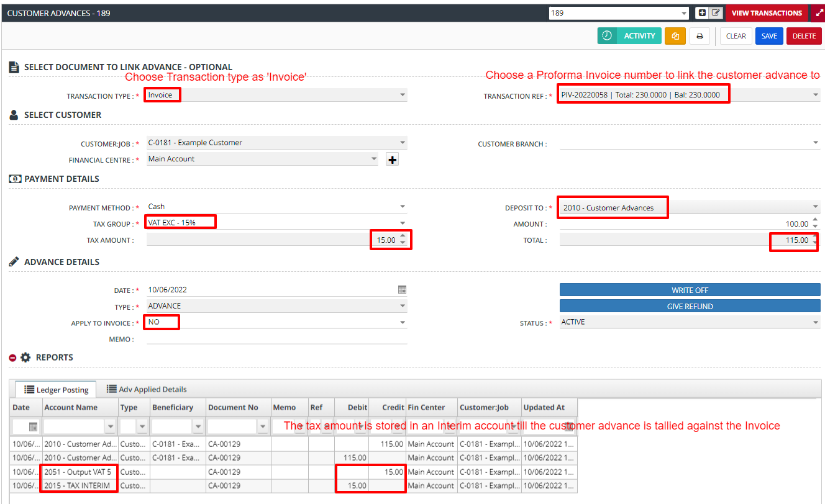Expand form to fullscreen with arrows icon

pos(818,13)
